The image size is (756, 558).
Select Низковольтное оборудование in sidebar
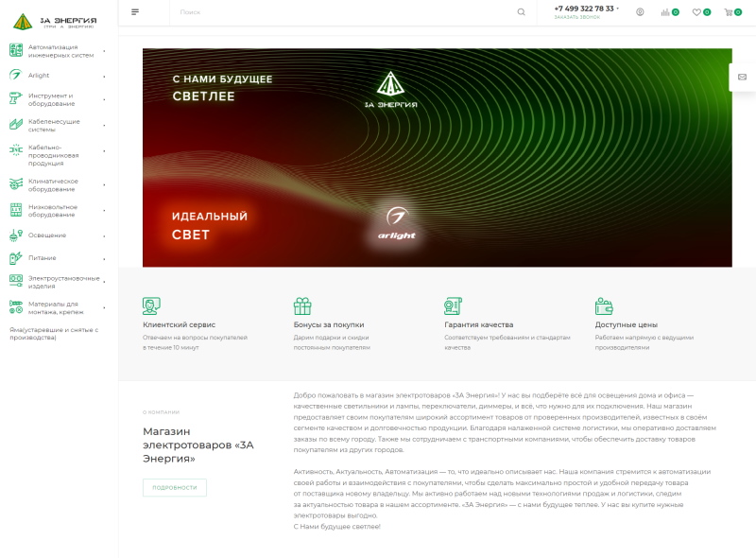[53, 210]
